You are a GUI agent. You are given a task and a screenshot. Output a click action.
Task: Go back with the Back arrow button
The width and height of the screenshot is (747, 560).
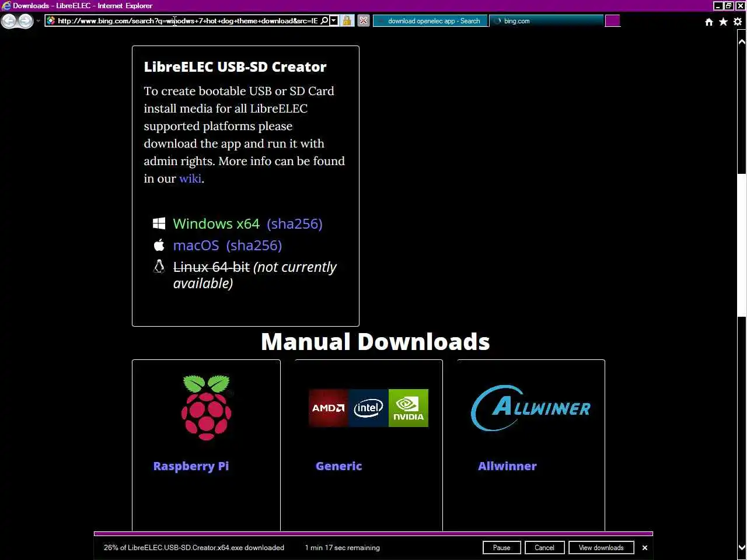pos(9,21)
